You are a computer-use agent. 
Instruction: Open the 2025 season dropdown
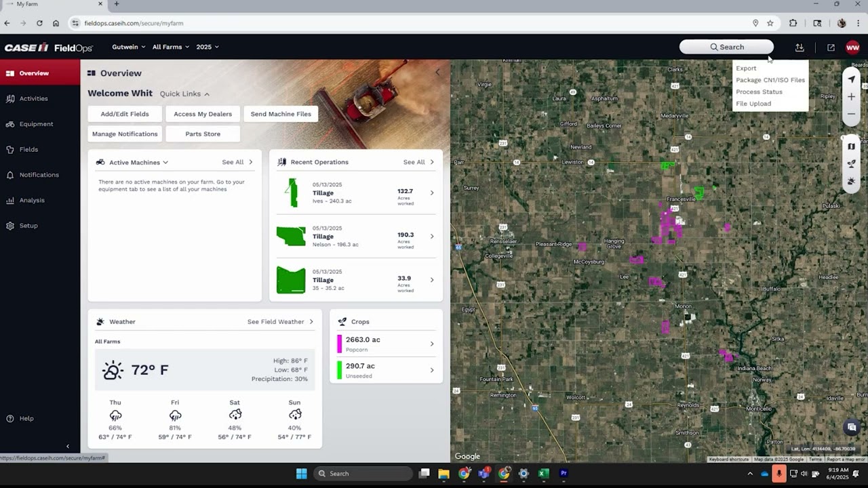[208, 47]
